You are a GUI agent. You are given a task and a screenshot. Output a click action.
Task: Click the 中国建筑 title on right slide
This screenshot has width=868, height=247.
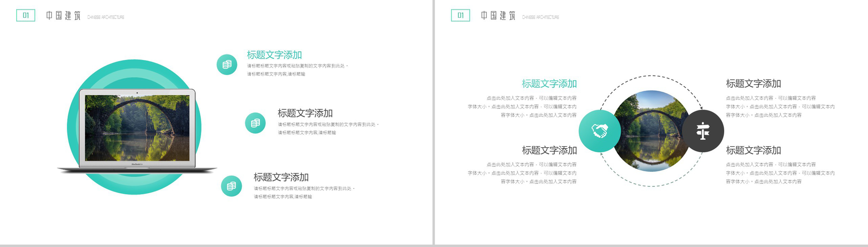click(498, 16)
